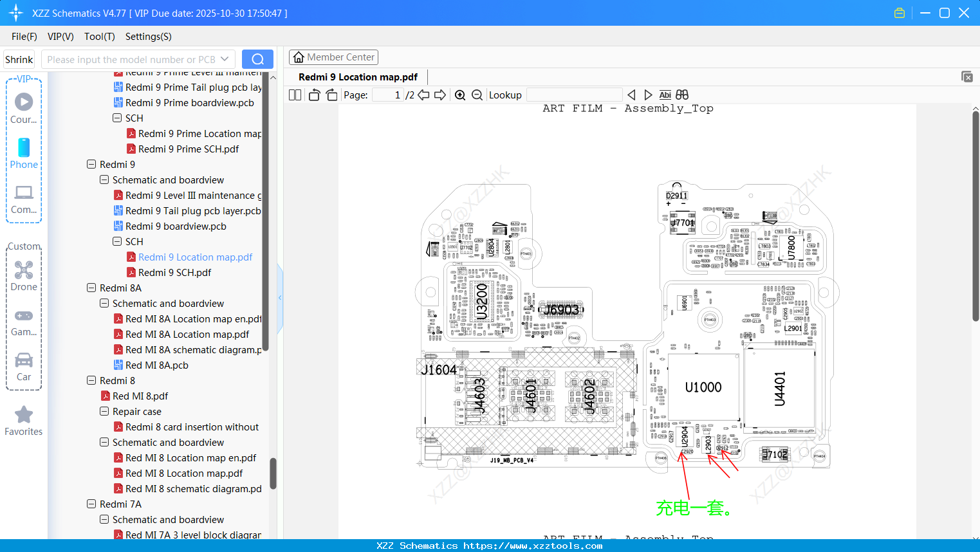Click the Lookup search input field
Screen dimensions: 980x552
(574, 95)
